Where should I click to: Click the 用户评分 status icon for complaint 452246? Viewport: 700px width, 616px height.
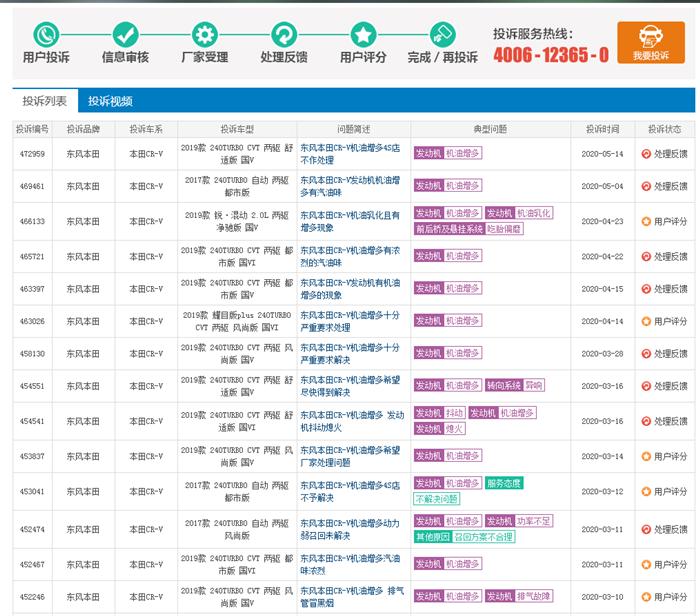646,597
